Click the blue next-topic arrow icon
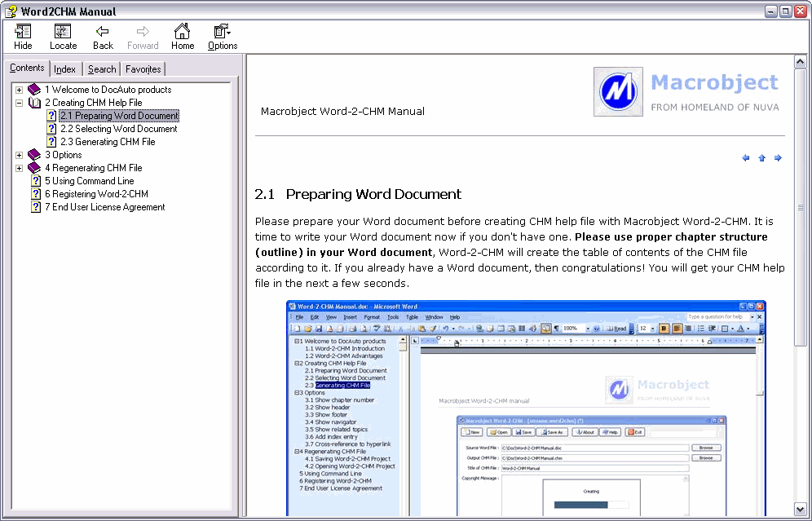Image resolution: width=812 pixels, height=521 pixels. pos(779,157)
